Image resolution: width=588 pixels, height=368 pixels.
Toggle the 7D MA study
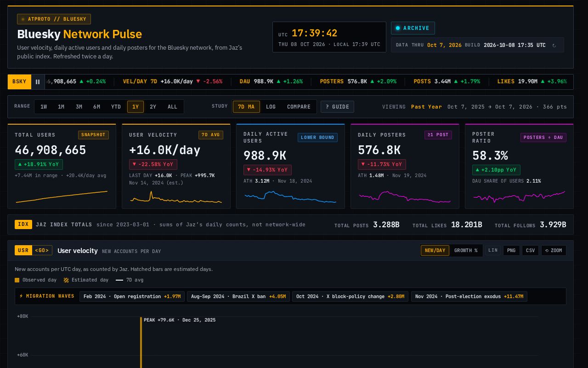(x=246, y=107)
